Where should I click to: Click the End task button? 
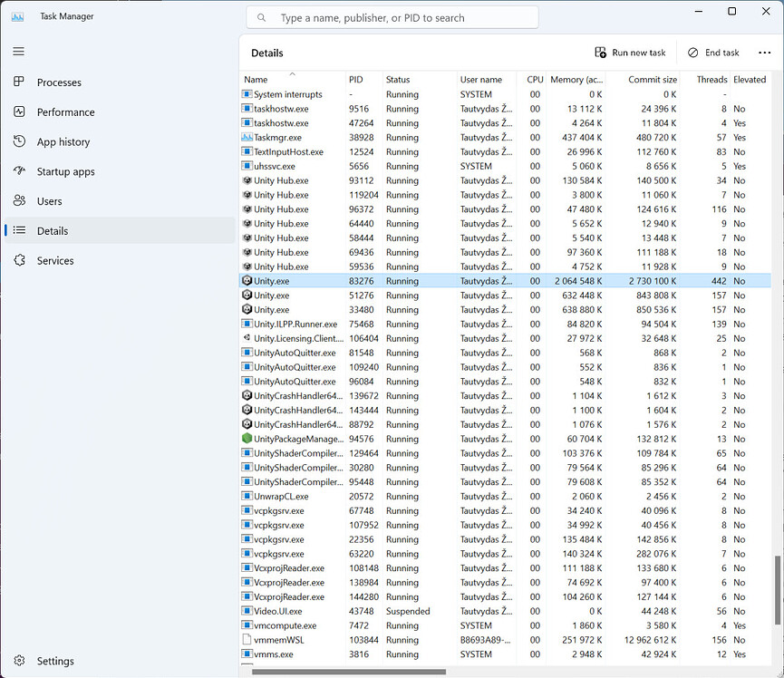click(713, 52)
